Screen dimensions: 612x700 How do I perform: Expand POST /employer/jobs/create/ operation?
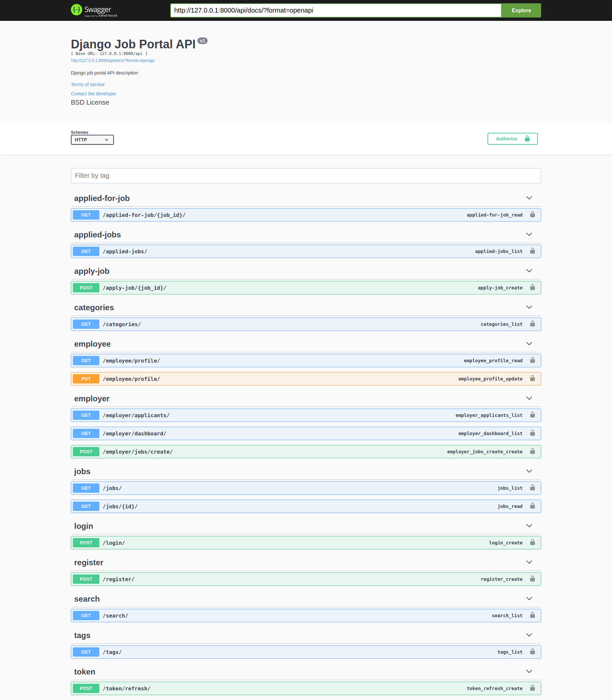pos(306,452)
